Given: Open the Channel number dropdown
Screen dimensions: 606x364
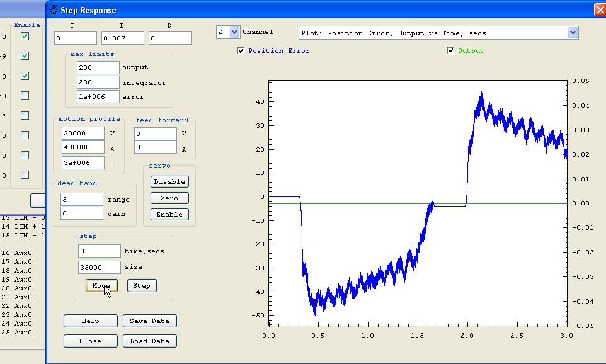Looking at the screenshot, I should (234, 32).
